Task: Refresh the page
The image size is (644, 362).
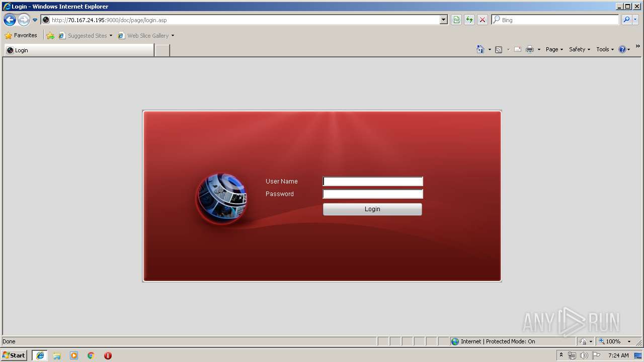Action: [x=469, y=20]
